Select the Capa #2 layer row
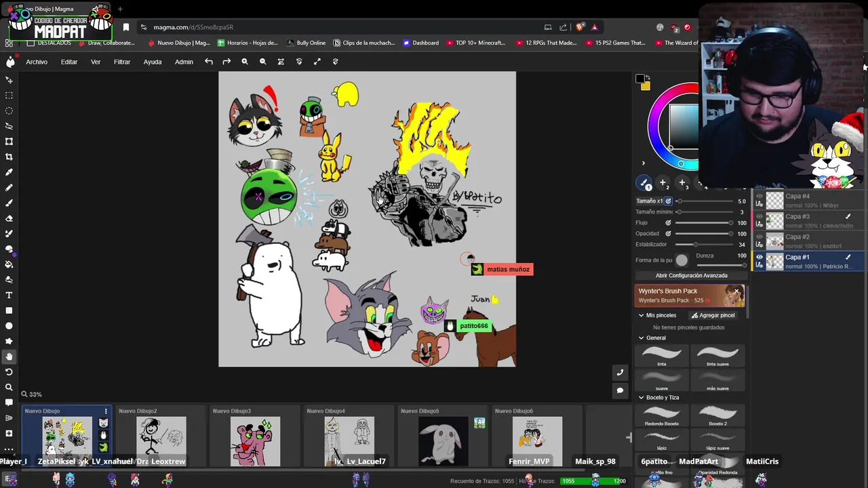This screenshot has height=488, width=868. click(808, 241)
